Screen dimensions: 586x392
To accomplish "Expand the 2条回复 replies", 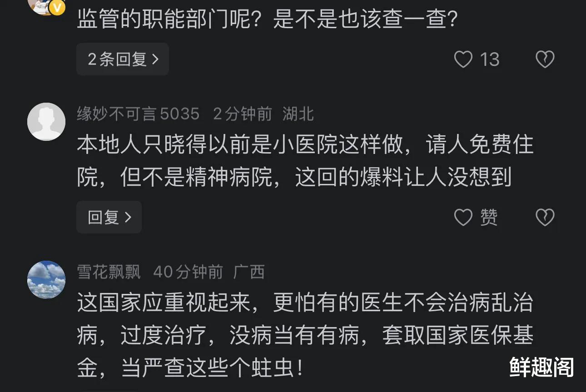I will 123,60.
